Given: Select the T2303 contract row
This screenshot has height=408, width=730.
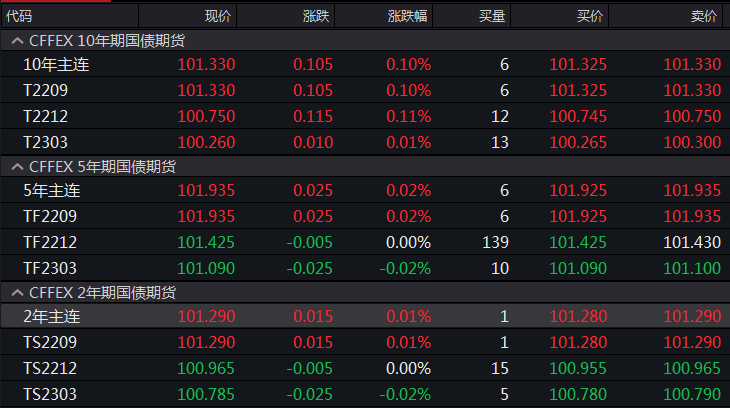Looking at the screenshot, I should 46,143.
